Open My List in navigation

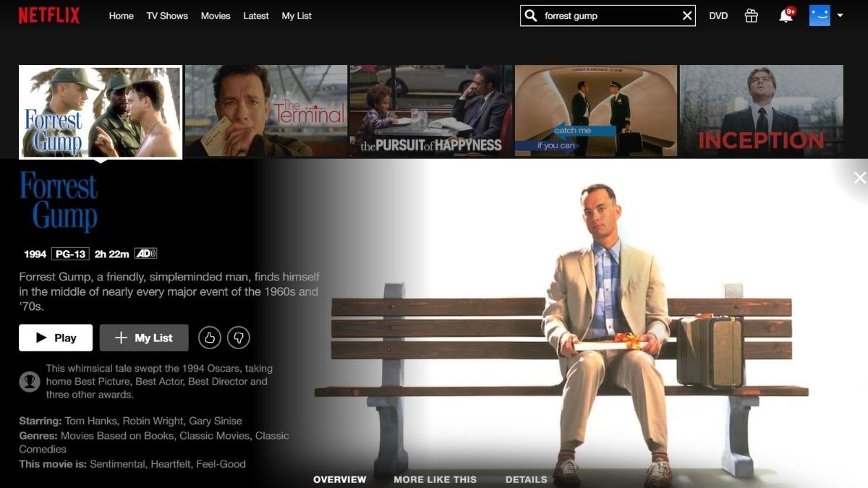[x=297, y=16]
